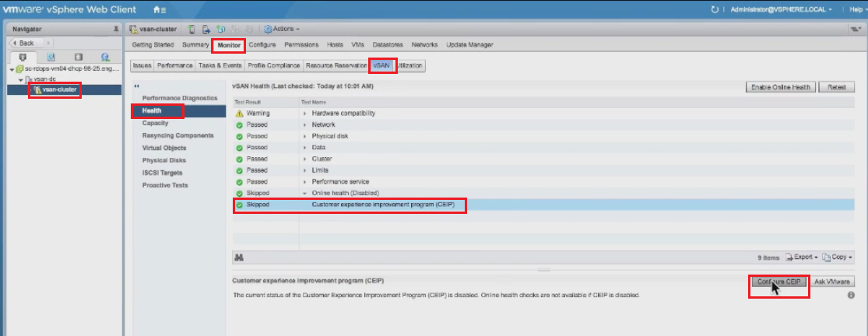The width and height of the screenshot is (868, 336).
Task: Expand Physical disk test group
Action: 304,136
